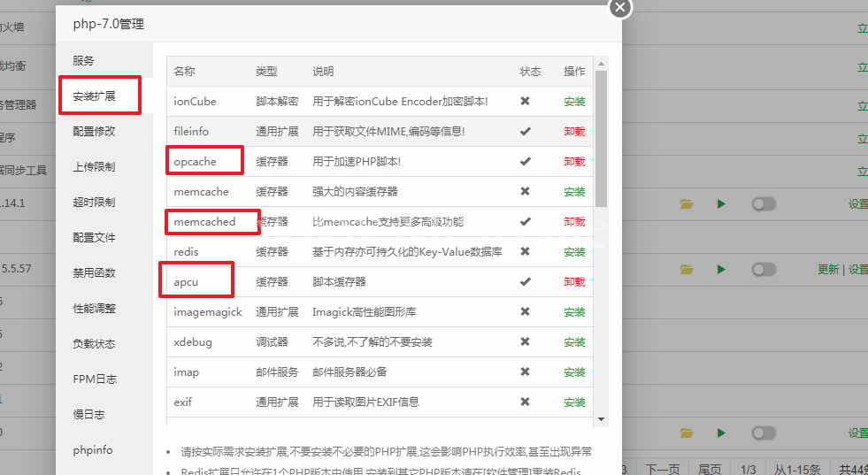This screenshot has height=475, width=868.
Task: Install the xdebug extension
Action: tap(574, 342)
